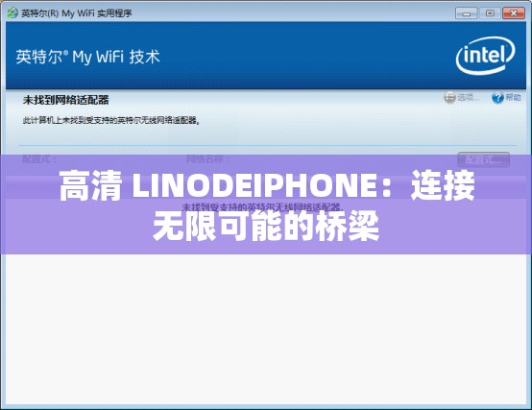Image resolution: width=532 pixels, height=410 pixels.
Task: Click the 此计算机上未找到受支持的 message text
Action: click(110, 120)
